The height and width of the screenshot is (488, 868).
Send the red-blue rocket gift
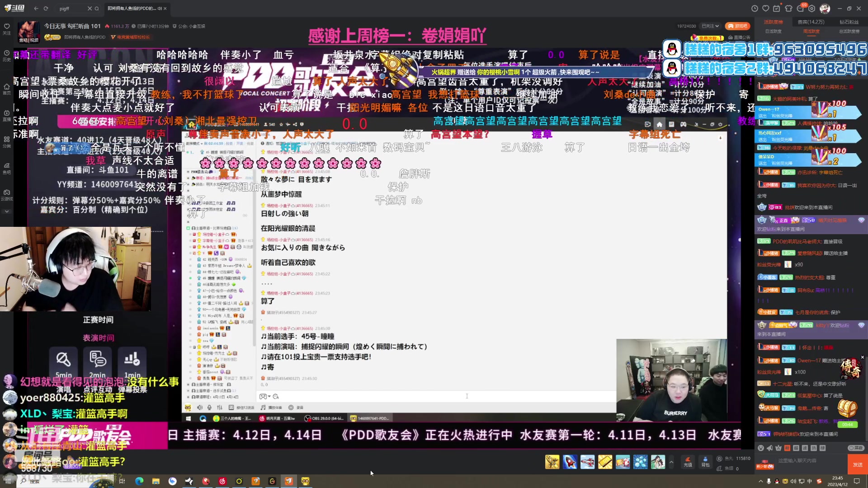coord(570,462)
